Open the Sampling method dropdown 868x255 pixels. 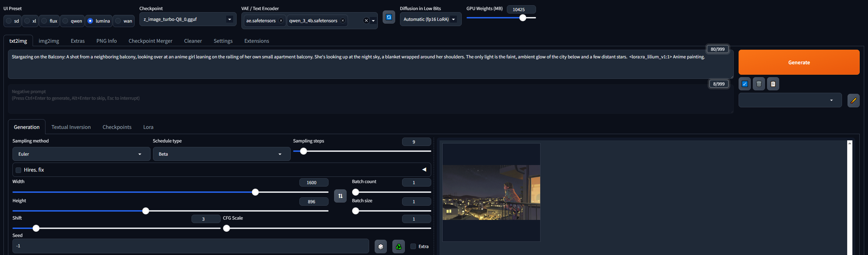(x=82, y=154)
